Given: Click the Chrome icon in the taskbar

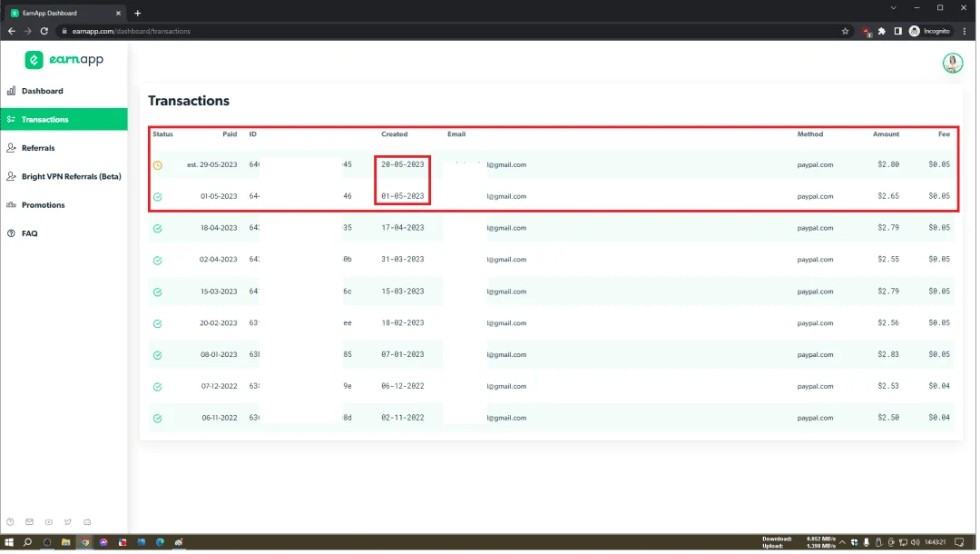Looking at the screenshot, I should (85, 544).
